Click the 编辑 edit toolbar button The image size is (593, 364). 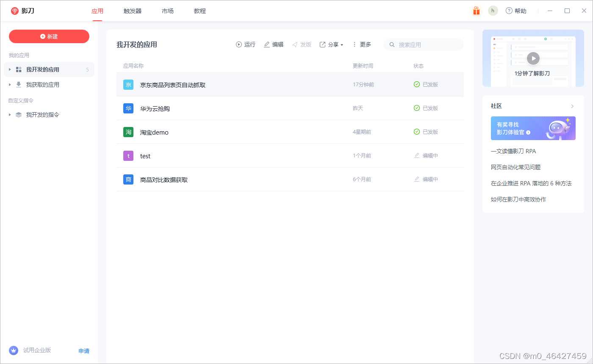[274, 44]
